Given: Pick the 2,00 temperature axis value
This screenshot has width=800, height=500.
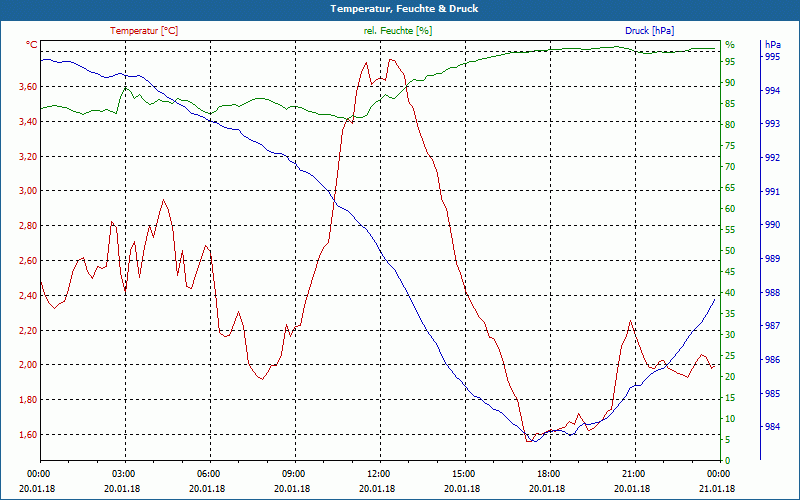Looking at the screenshot, I should pos(28,365).
